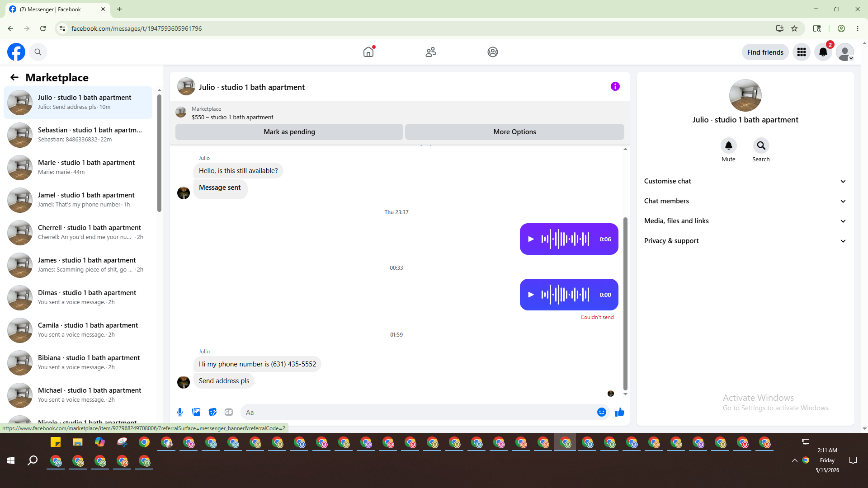This screenshot has height=488, width=868.
Task: Expand Privacy & support section
Action: click(x=745, y=241)
